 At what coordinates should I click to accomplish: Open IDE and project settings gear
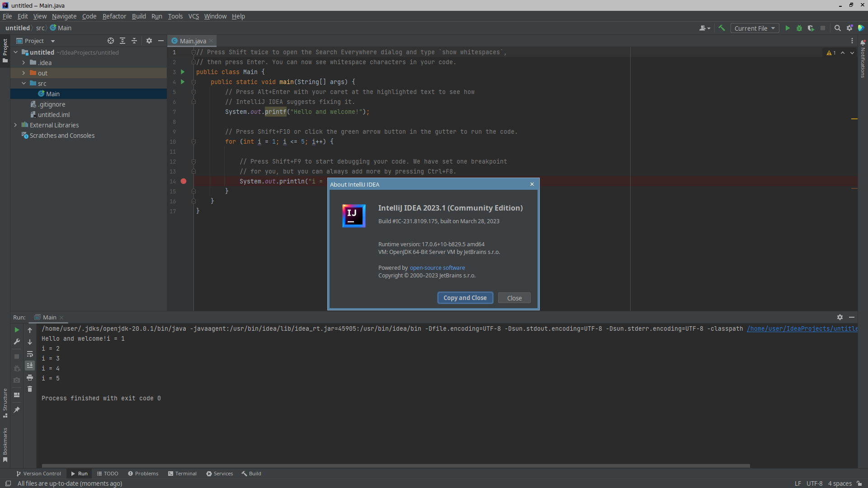tap(849, 28)
